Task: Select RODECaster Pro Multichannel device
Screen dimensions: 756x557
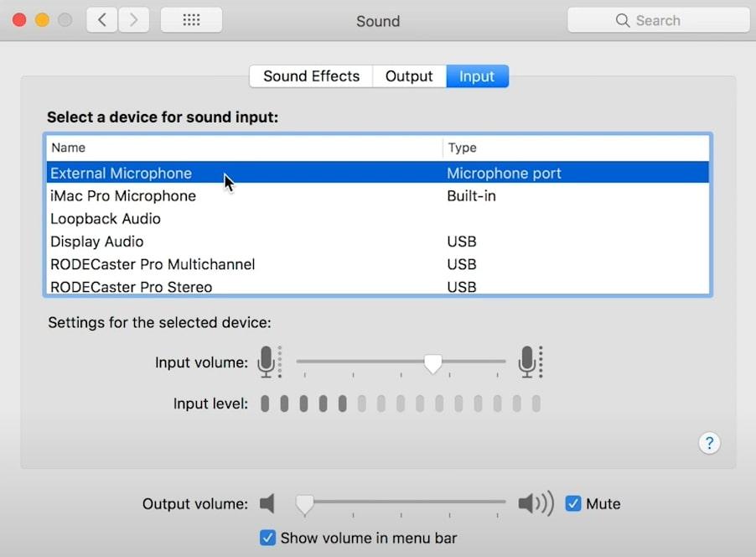Action: [153, 264]
